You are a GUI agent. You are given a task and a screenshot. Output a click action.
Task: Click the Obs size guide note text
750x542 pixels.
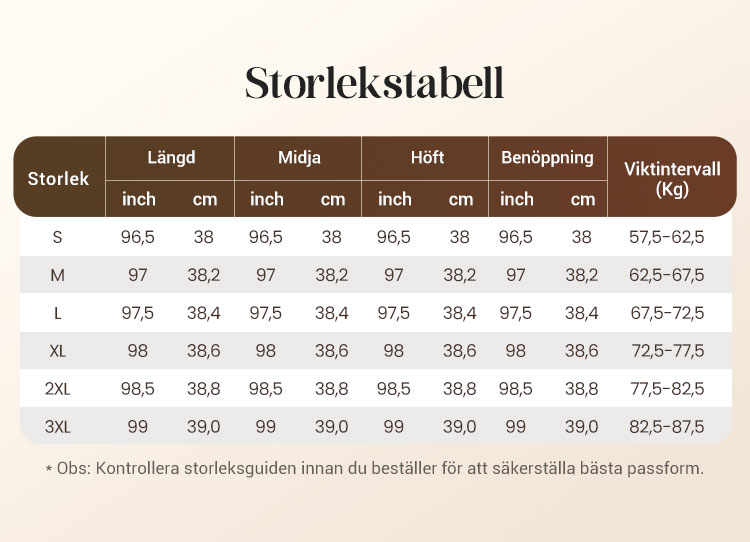click(x=374, y=468)
